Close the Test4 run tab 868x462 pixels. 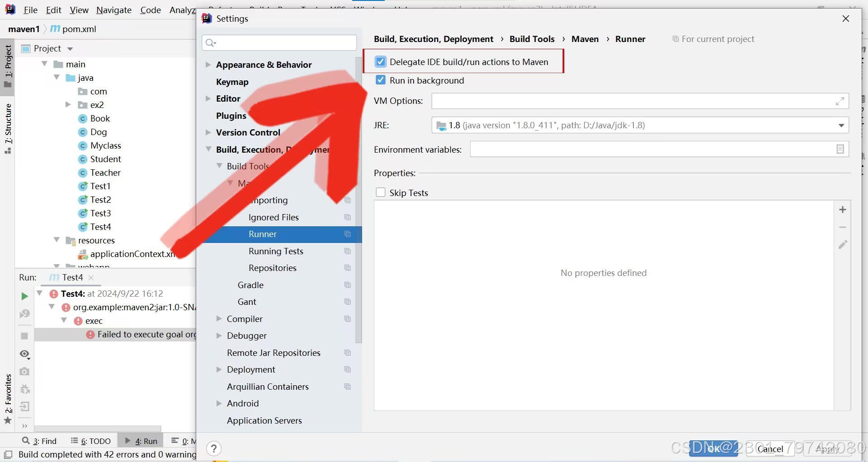pos(91,277)
